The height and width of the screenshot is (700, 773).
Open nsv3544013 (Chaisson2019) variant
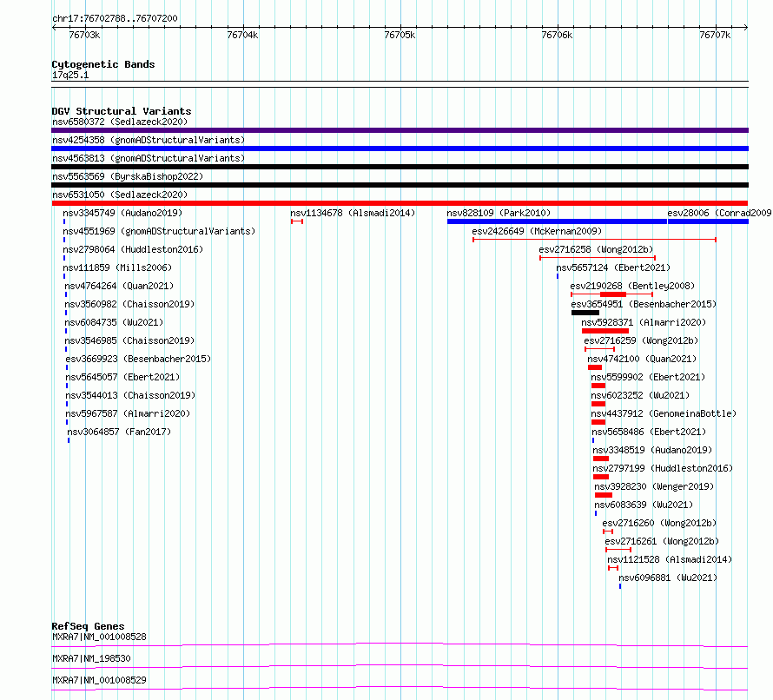click(130, 395)
